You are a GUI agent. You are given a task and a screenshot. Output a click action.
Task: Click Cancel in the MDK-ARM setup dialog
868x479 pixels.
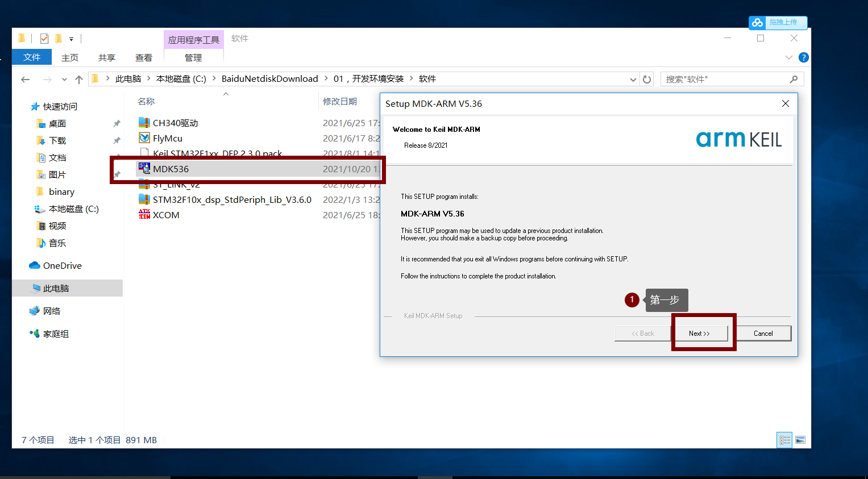pyautogui.click(x=763, y=334)
